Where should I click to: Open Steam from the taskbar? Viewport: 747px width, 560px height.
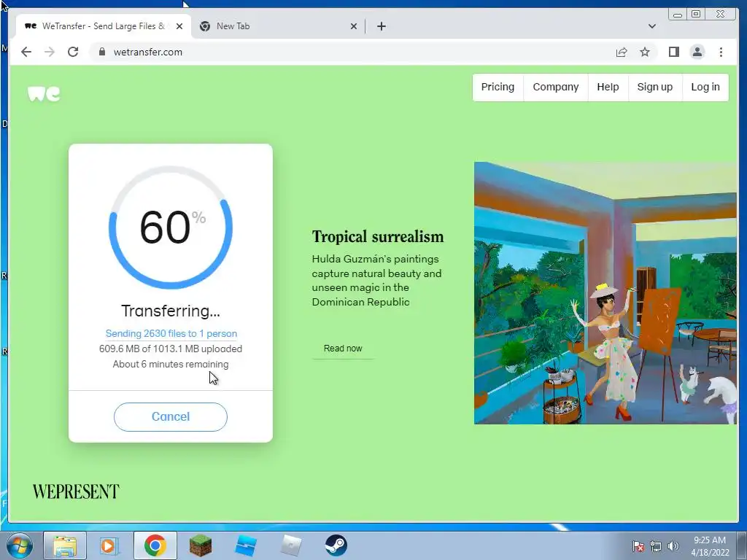[x=336, y=545]
